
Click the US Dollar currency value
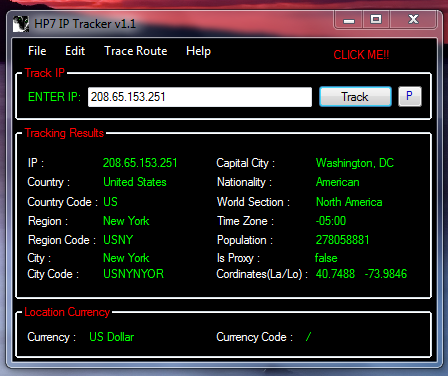[112, 337]
